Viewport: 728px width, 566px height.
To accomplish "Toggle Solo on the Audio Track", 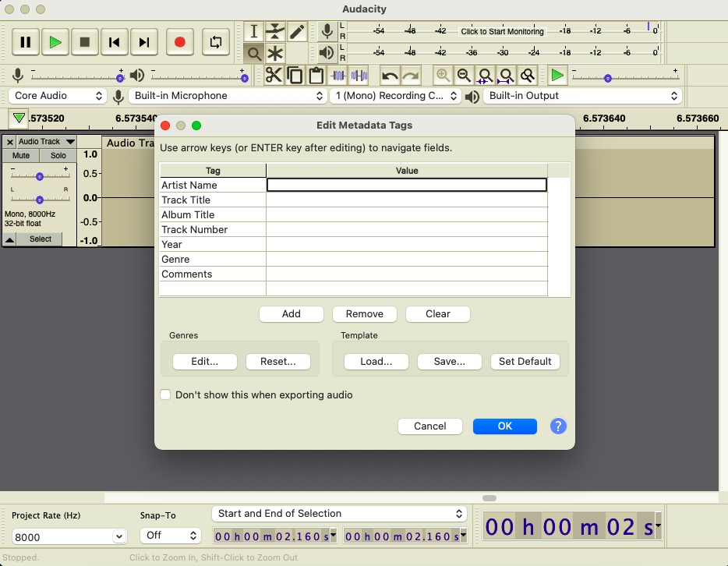I will coord(58,155).
